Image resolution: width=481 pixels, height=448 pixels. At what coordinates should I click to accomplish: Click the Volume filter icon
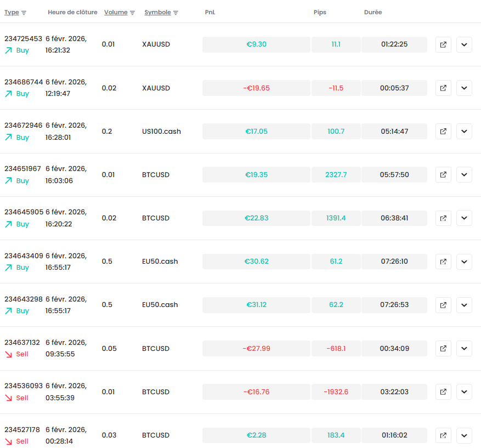pos(132,13)
